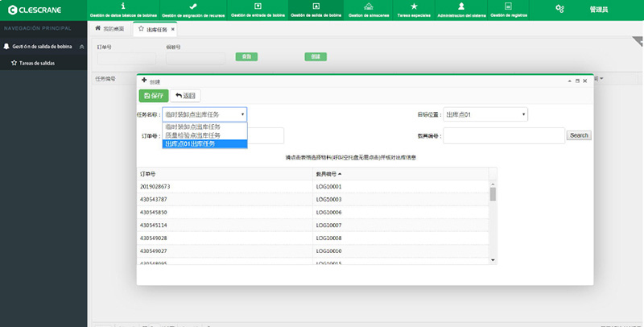Open the 任务名称 dropdown
This screenshot has width=644, height=327.
click(204, 114)
